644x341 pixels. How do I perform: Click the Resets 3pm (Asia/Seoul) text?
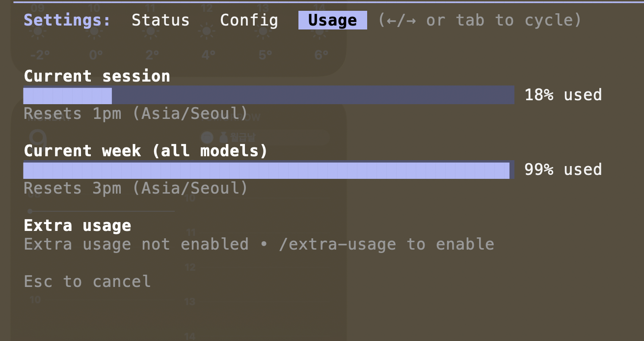[x=136, y=188]
